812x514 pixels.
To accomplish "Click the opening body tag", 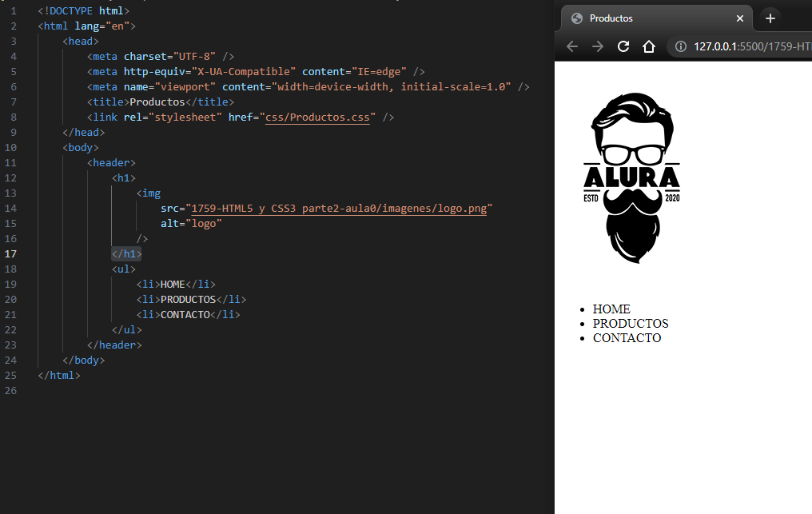I will tap(80, 148).
